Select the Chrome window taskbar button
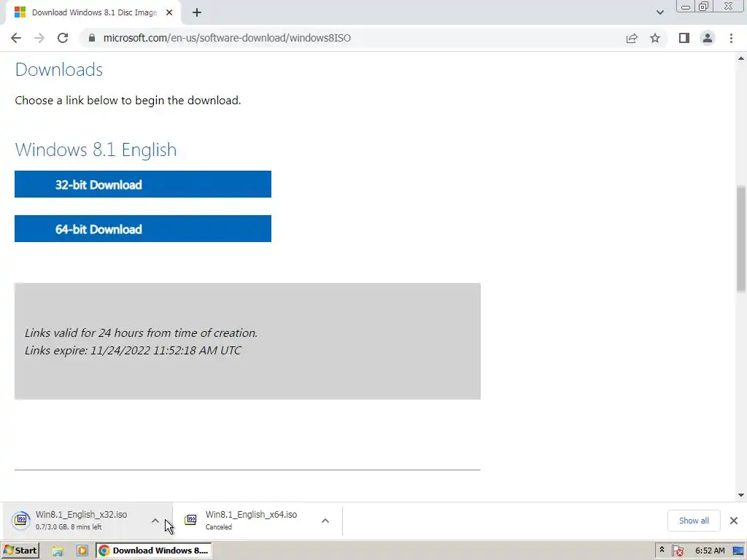The height and width of the screenshot is (560, 747). [x=154, y=551]
